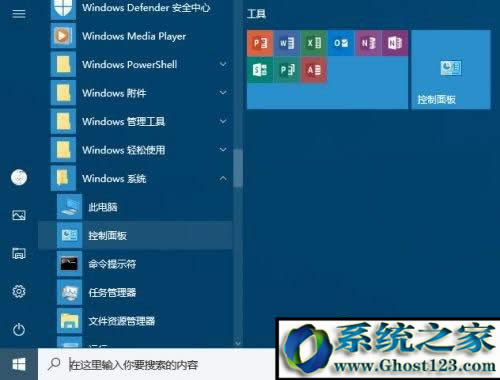Viewport: 500px width, 380px height.
Task: Select Windows Defender 安全中心 label
Action: point(146,8)
